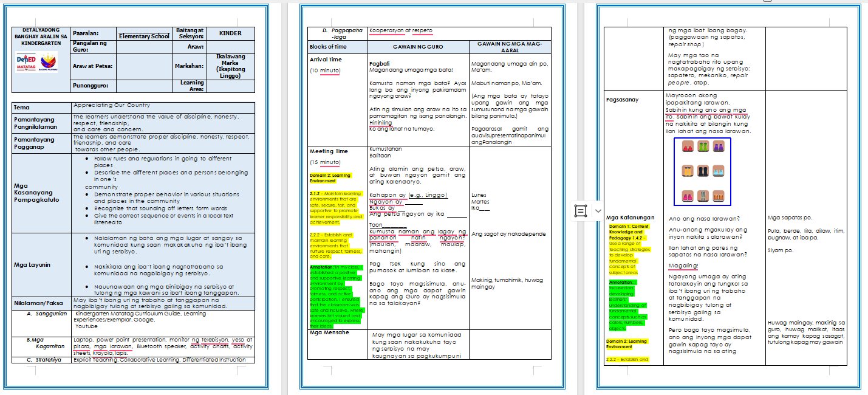Click the gray boots picture
Screen dimensions: 868x395
click(x=703, y=196)
